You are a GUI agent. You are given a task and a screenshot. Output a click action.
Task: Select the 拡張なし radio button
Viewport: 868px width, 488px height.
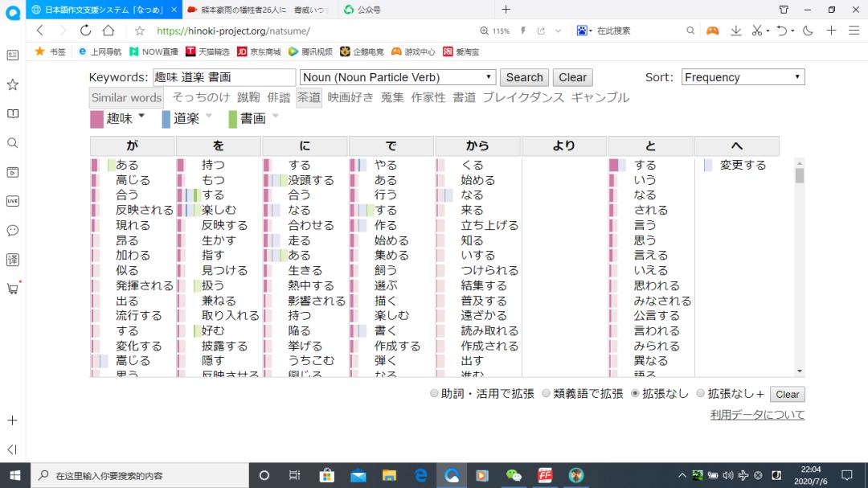[x=634, y=394]
